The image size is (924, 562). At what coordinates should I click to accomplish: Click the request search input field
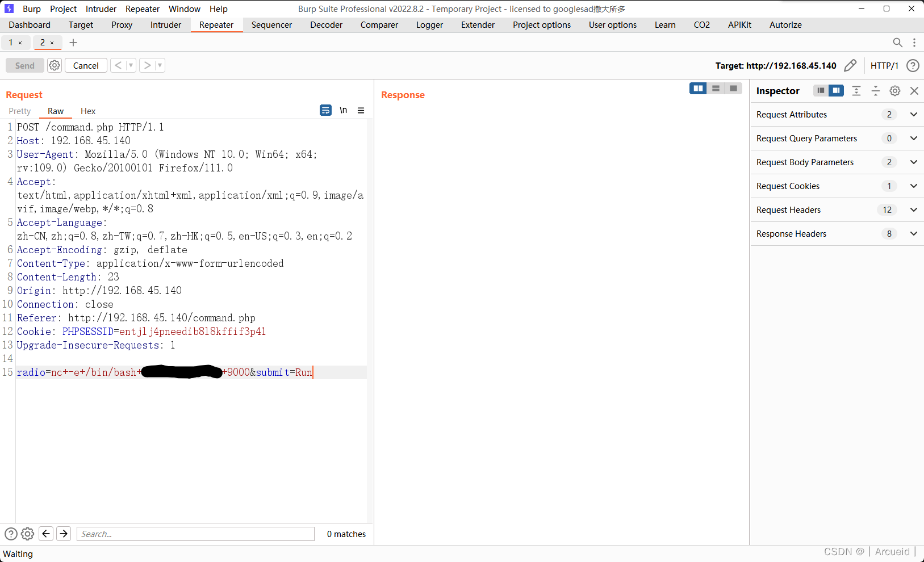click(x=195, y=534)
